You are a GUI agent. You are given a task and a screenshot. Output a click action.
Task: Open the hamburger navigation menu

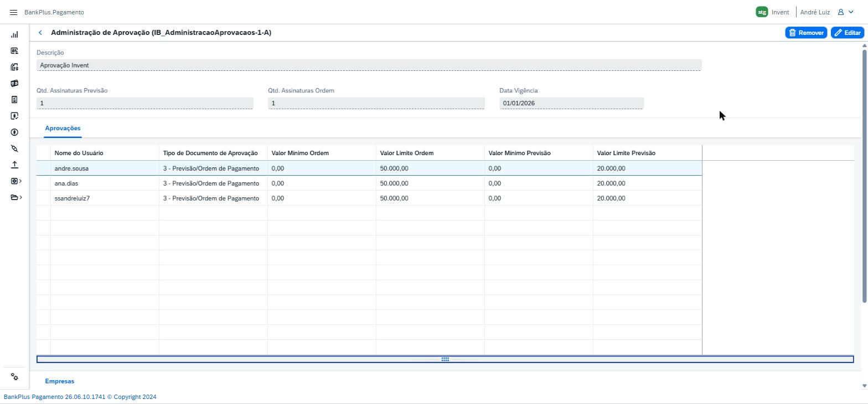[13, 12]
